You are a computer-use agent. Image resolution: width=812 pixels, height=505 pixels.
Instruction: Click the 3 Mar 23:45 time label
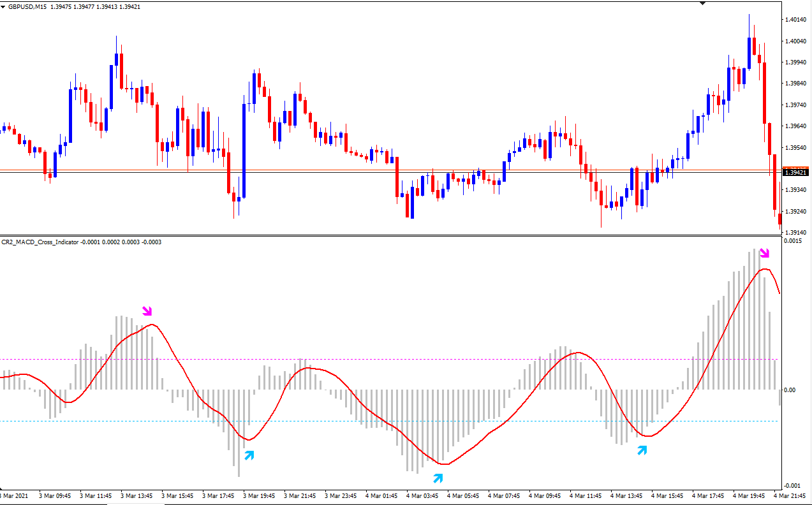coord(341,495)
